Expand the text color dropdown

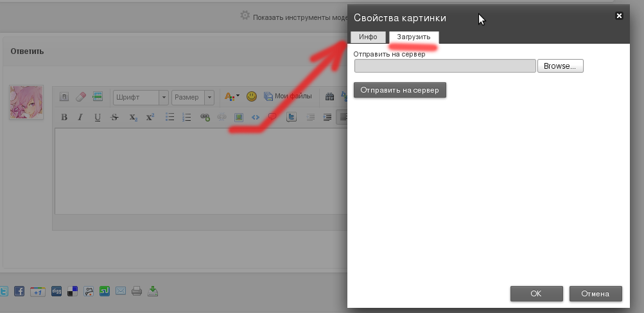pos(232,96)
